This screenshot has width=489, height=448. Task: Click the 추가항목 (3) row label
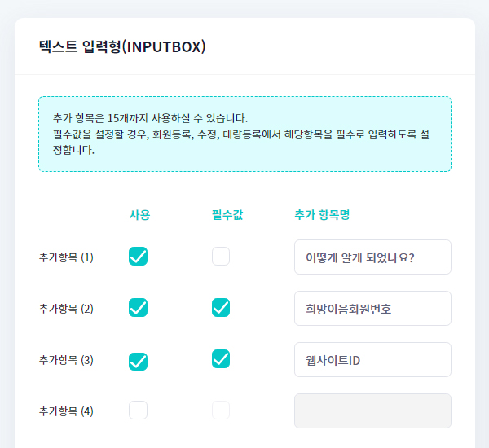tap(66, 360)
